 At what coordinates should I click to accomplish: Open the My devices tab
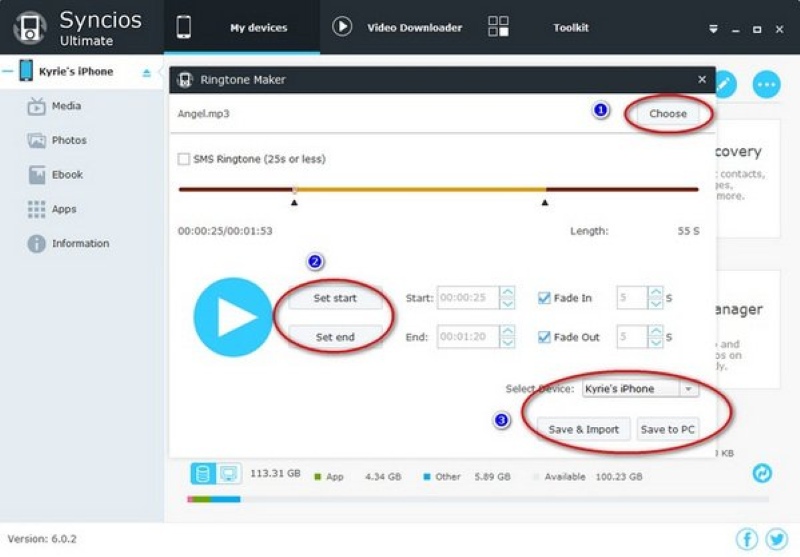258,28
